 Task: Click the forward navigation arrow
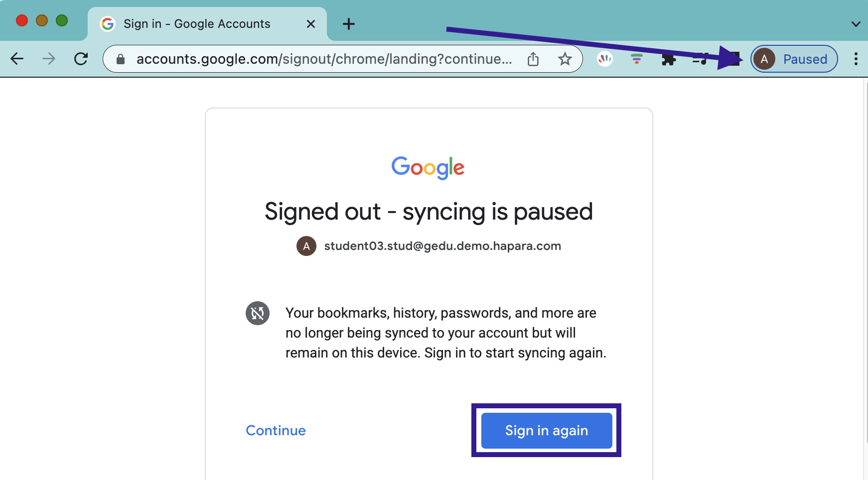49,59
